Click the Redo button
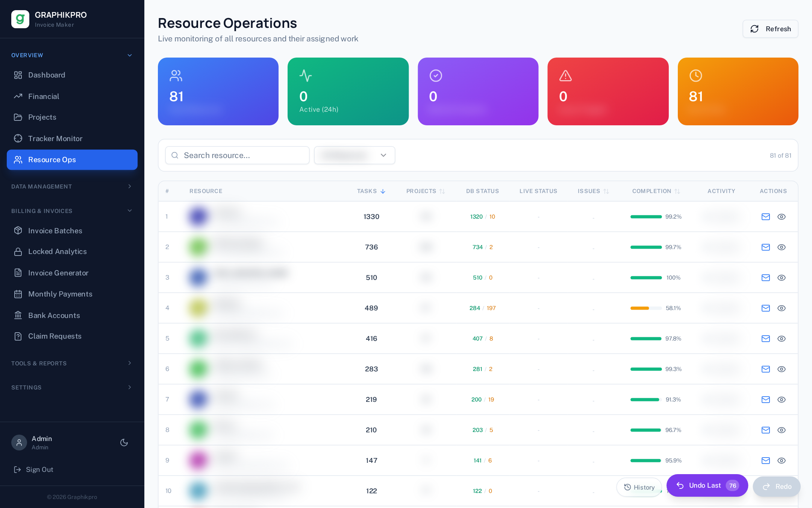The width and height of the screenshot is (812, 508). (x=777, y=487)
